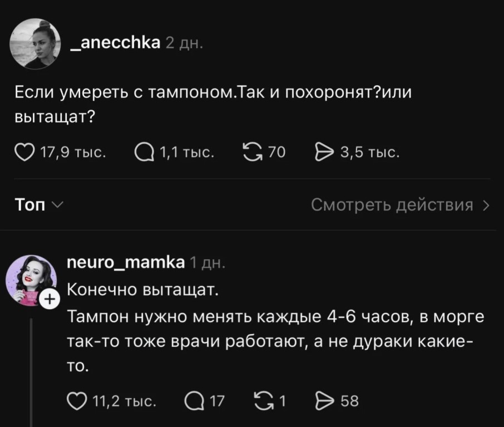Share neuro_mamka's reply with the send icon
This screenshot has width=504, height=427.
[x=324, y=400]
